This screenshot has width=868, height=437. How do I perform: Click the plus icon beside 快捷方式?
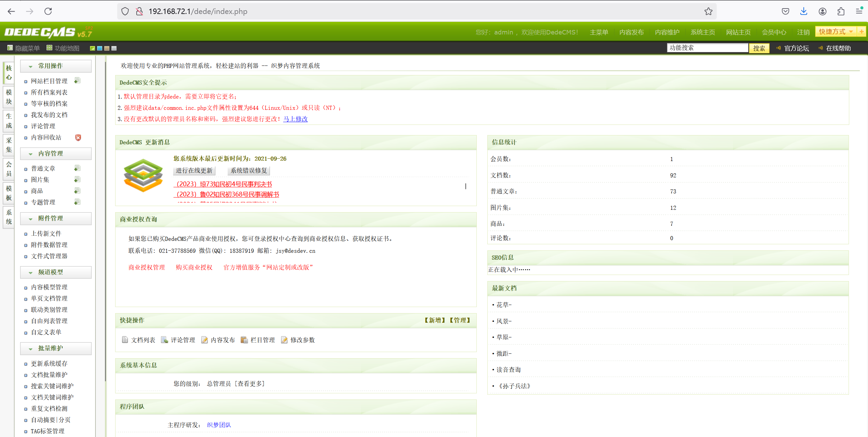coord(862,32)
